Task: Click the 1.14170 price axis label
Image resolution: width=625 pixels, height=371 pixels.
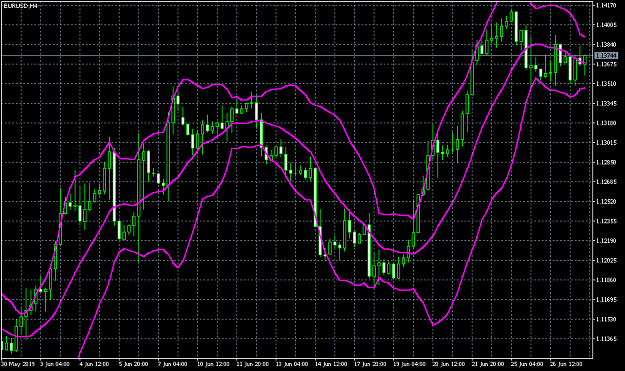Action: point(606,5)
